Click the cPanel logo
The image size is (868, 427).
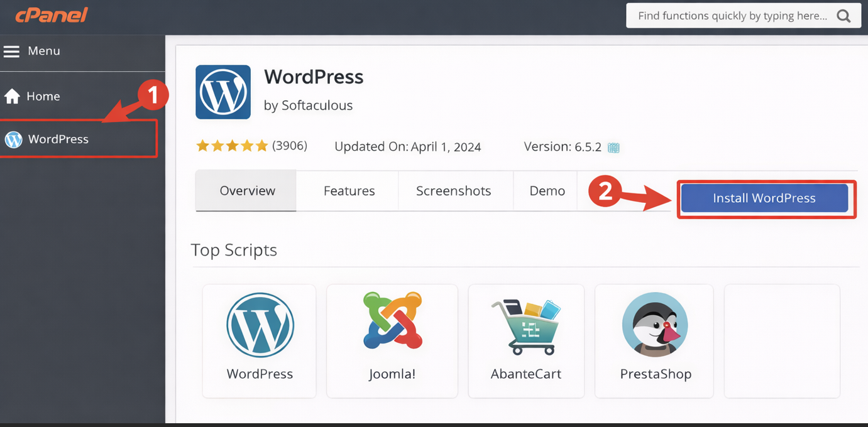click(x=51, y=15)
